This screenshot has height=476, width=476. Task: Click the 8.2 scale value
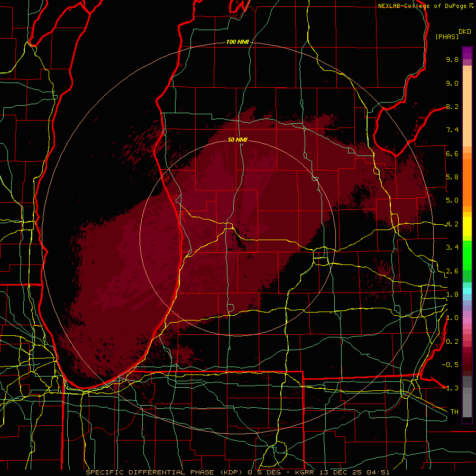(x=452, y=106)
